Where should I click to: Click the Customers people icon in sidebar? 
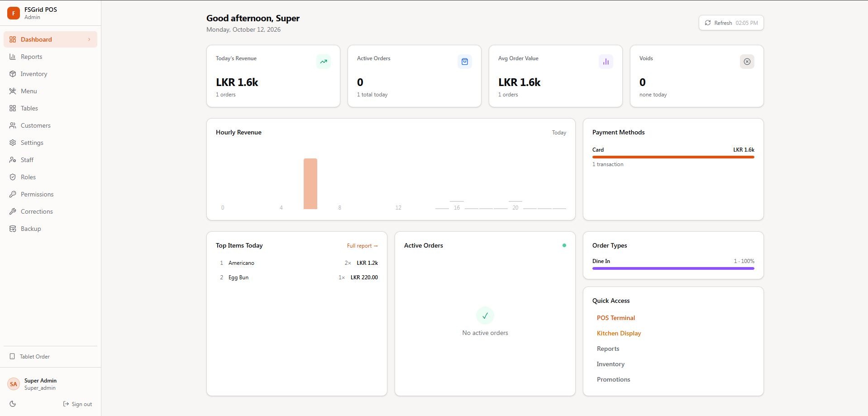13,125
